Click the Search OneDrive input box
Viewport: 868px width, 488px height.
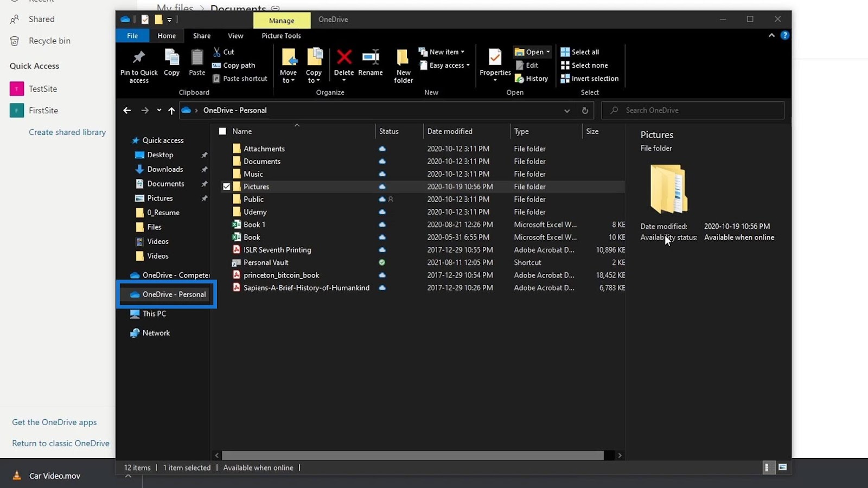[693, 111]
